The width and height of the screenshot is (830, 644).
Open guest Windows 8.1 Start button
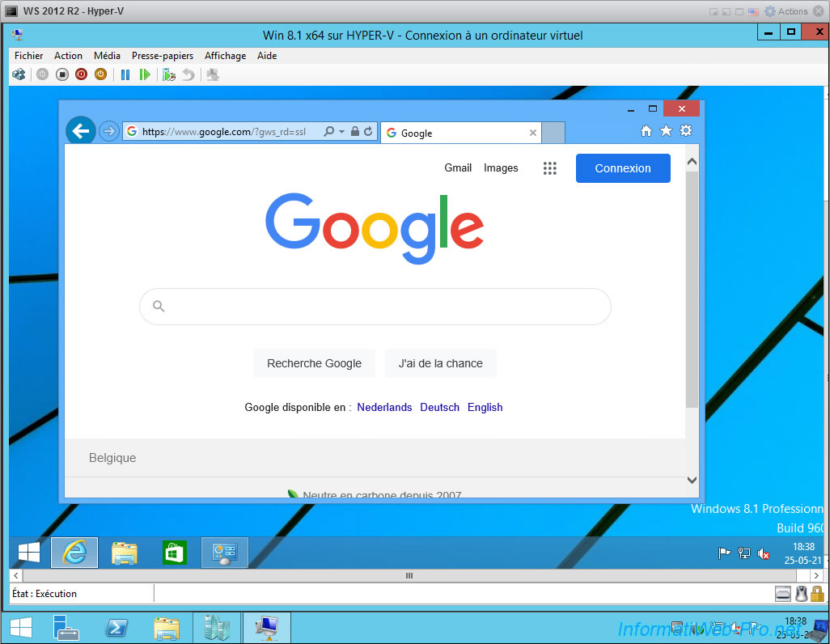pyautogui.click(x=29, y=553)
